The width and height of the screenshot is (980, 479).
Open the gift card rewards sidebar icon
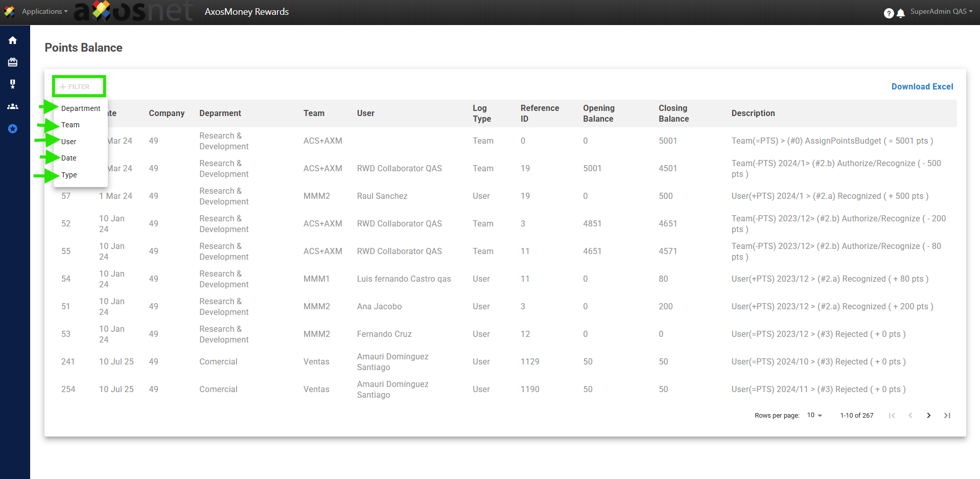pos(13,62)
